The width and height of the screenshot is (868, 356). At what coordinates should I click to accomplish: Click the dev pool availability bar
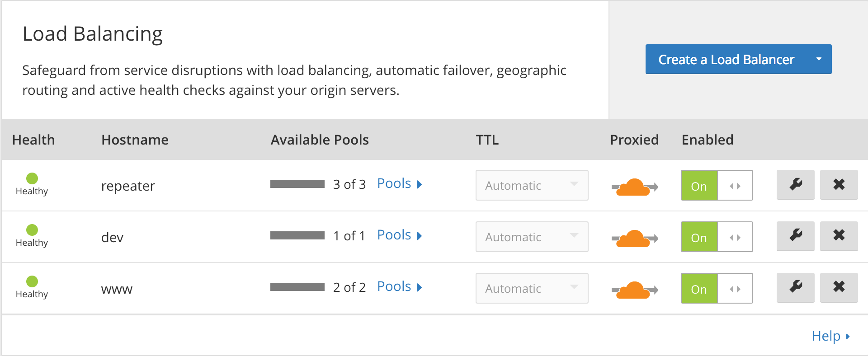[x=297, y=235]
